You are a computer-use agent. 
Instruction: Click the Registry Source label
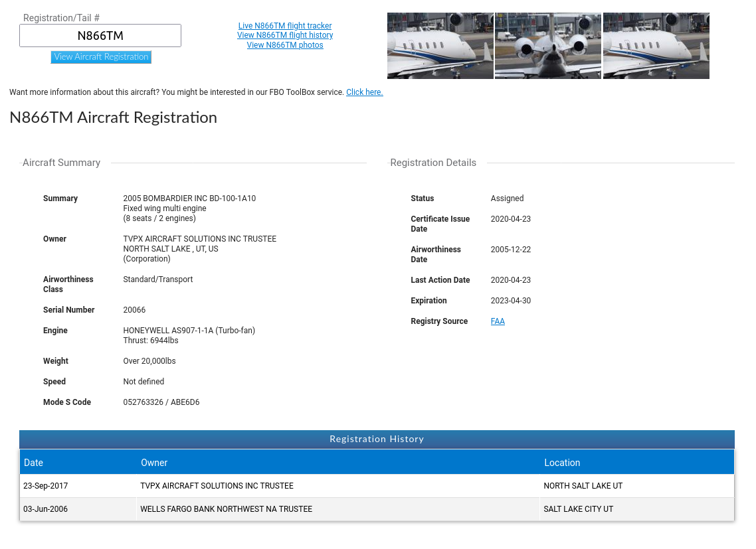click(x=439, y=321)
